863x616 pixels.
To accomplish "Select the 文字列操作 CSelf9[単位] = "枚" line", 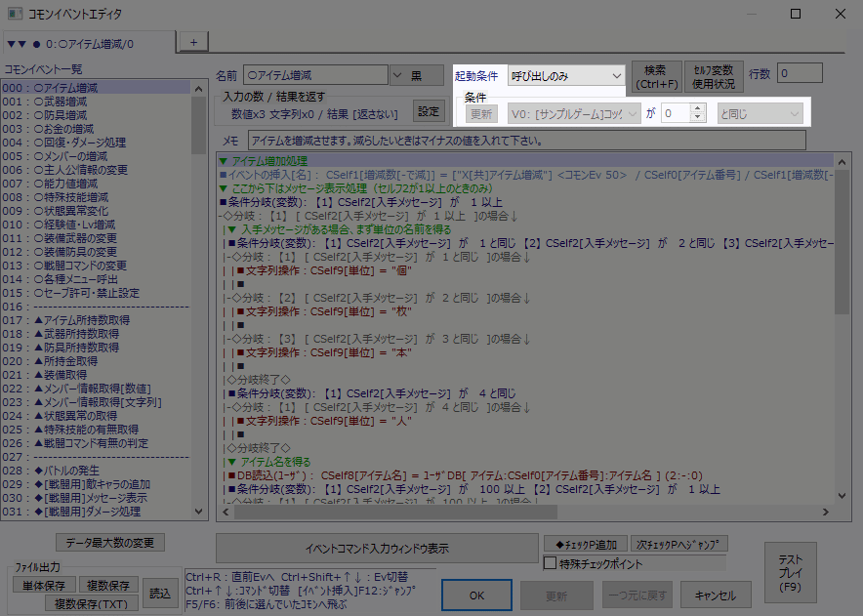I will tap(526, 311).
